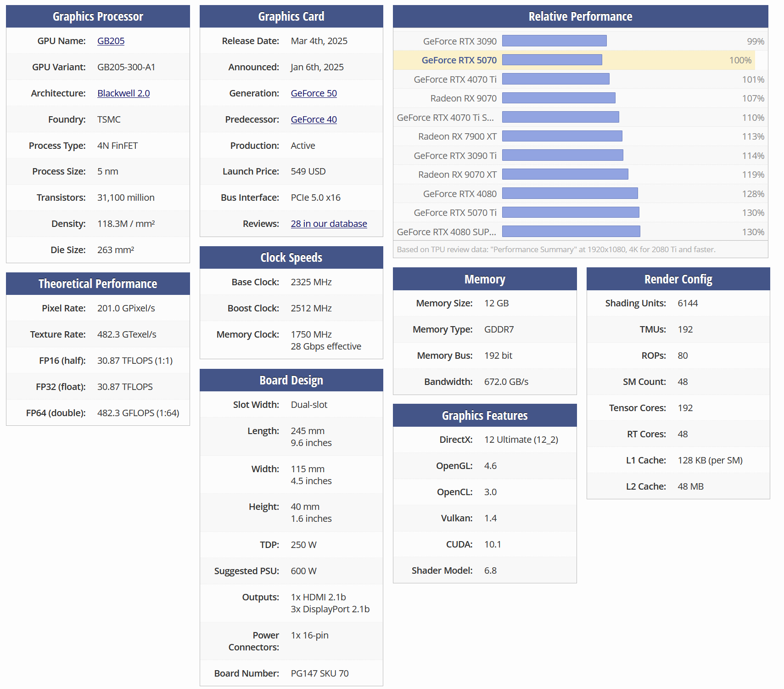Click the Launch Price 549 USD

pyautogui.click(x=308, y=171)
